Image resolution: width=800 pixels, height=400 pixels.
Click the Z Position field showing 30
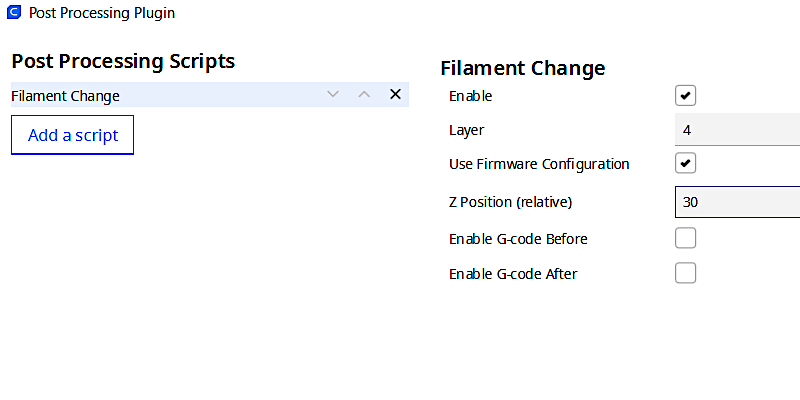coord(737,202)
